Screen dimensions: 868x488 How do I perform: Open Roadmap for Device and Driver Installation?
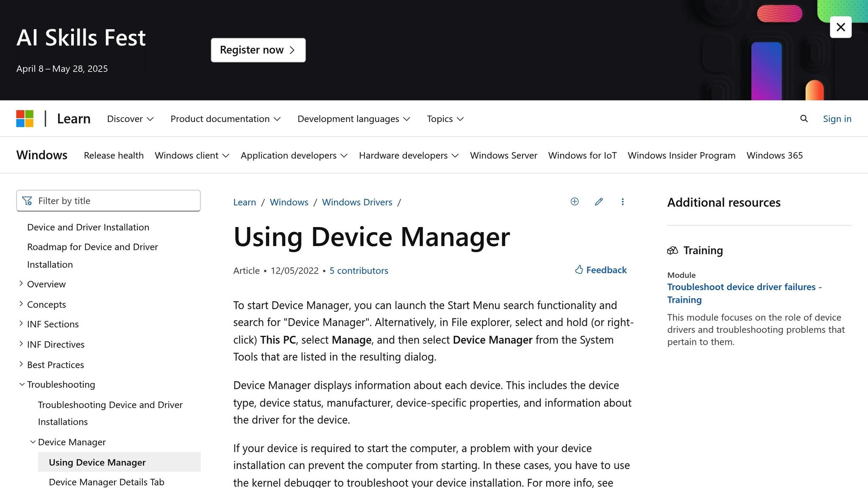(x=92, y=255)
